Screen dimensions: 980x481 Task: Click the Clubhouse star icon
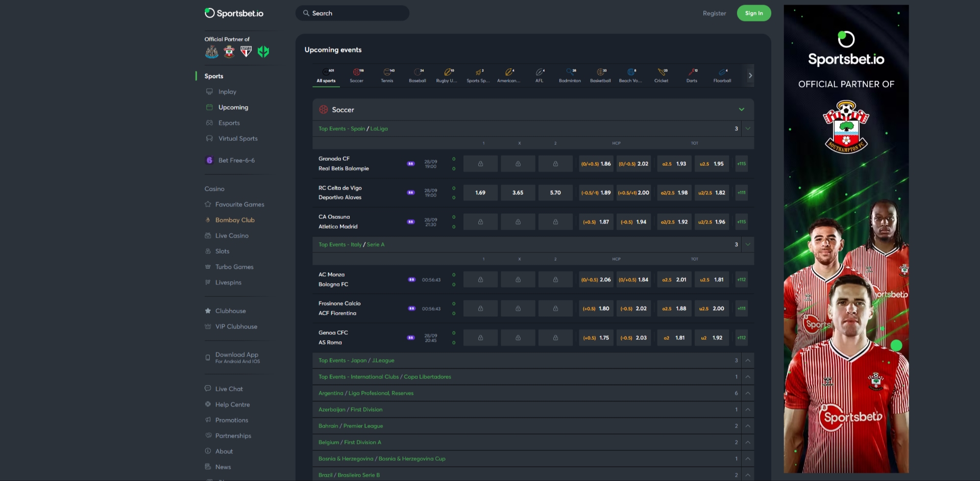[x=208, y=311]
